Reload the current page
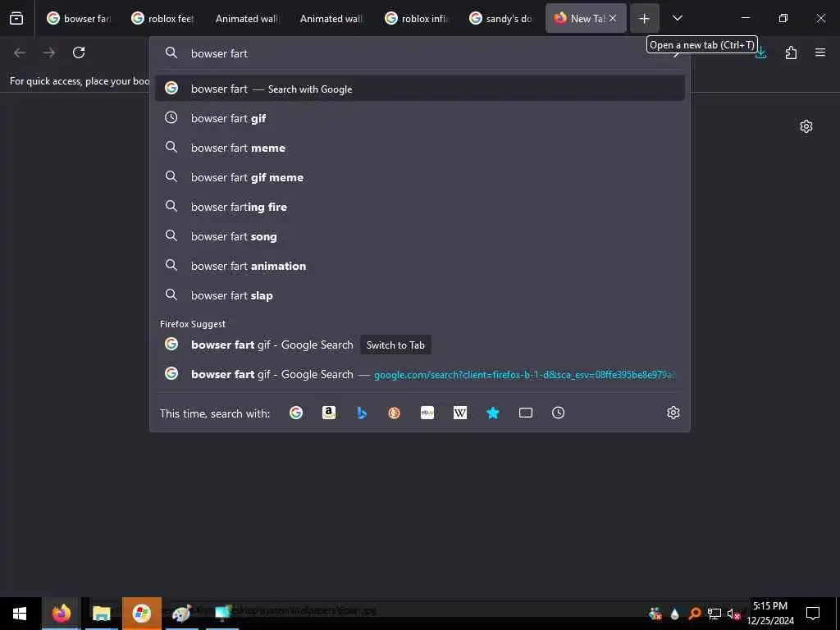Image resolution: width=840 pixels, height=630 pixels. (x=79, y=52)
